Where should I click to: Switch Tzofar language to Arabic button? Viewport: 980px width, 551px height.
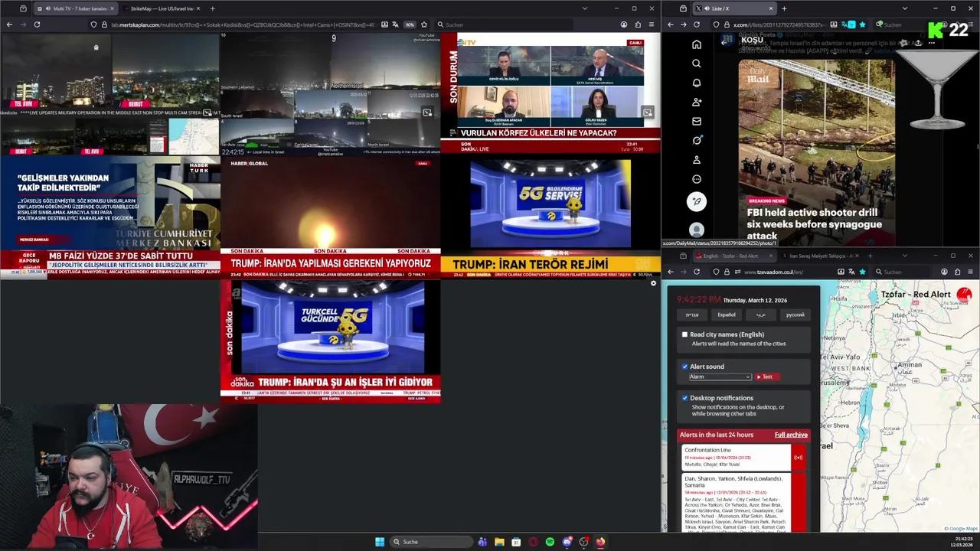(x=761, y=315)
